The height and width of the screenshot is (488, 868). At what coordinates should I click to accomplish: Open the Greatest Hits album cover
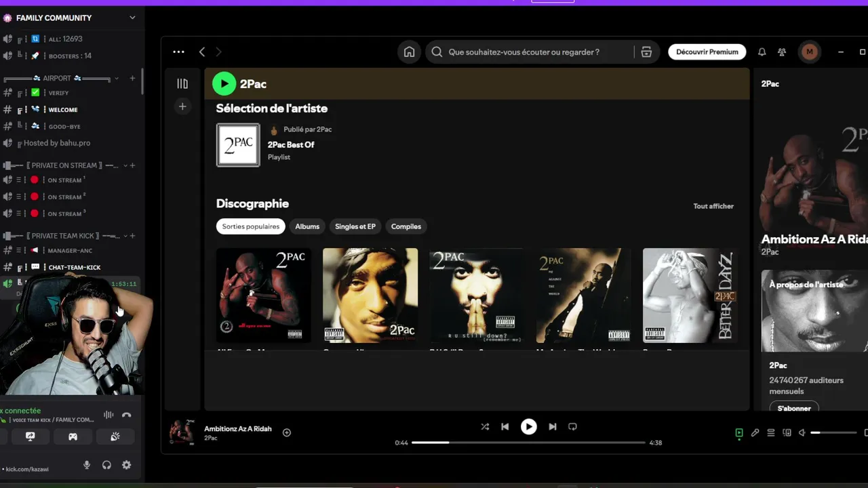[x=370, y=296]
